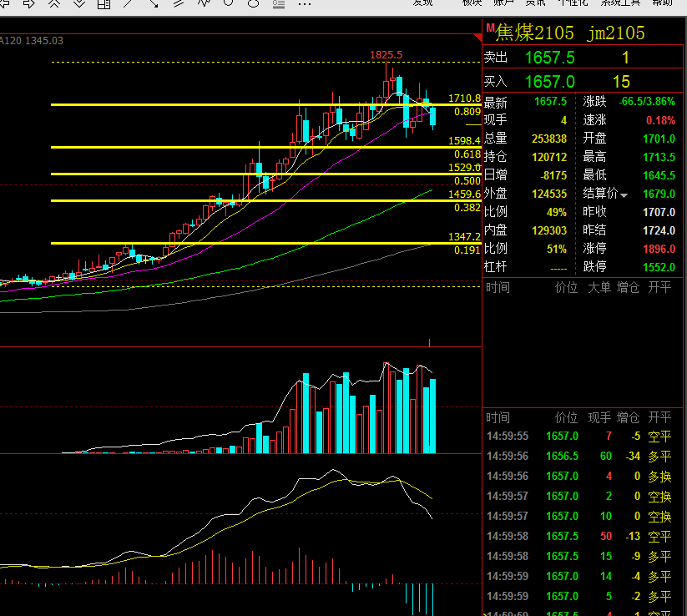Image resolution: width=687 pixels, height=616 pixels.
Task: Select the straight line drawing tool
Action: 129,4
